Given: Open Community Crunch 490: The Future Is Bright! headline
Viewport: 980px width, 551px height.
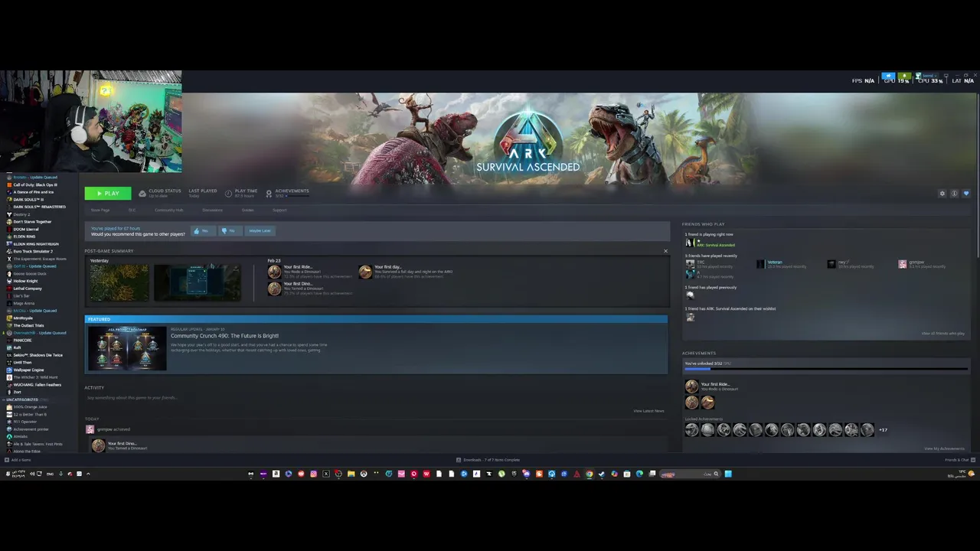Looking at the screenshot, I should pos(224,336).
